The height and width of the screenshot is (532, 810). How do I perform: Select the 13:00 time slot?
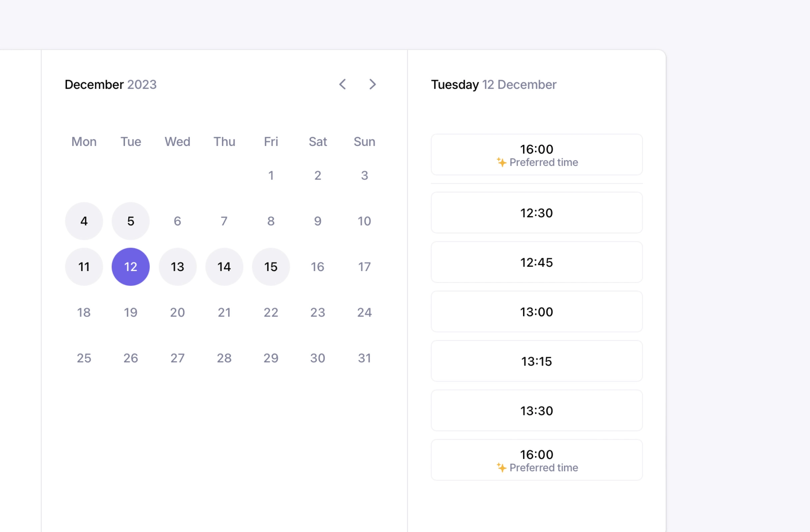pos(537,311)
